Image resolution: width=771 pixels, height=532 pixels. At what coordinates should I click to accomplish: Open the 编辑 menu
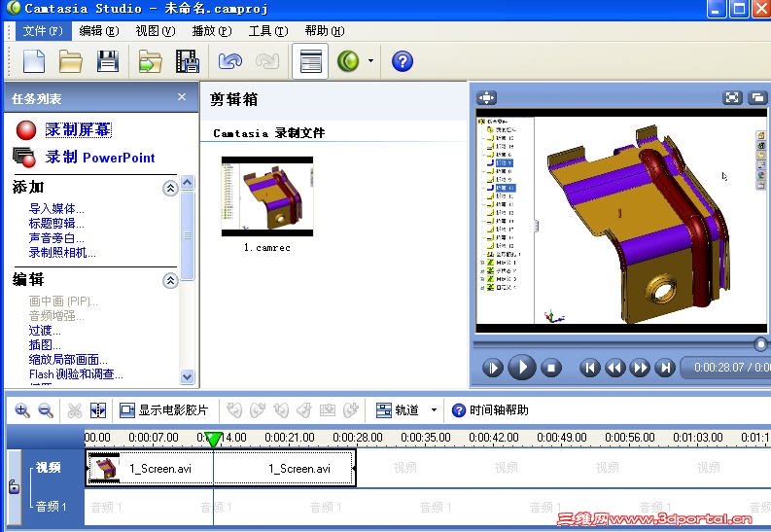click(x=99, y=31)
